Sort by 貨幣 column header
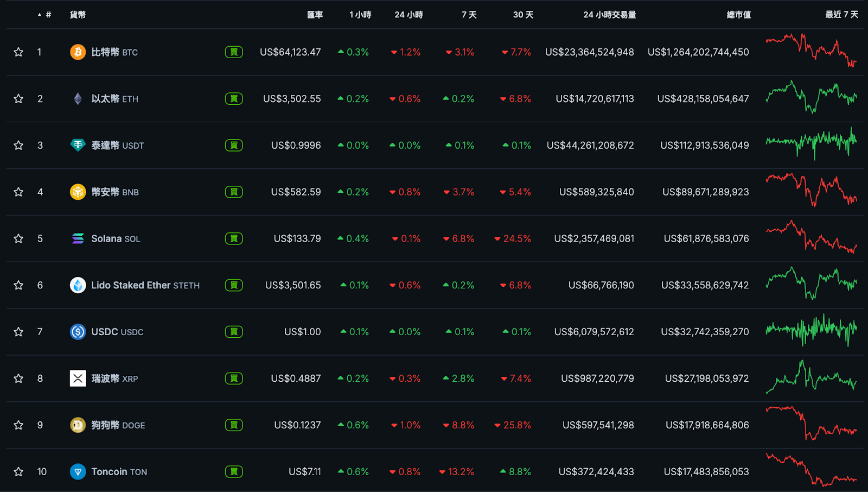Viewport: 868px width, 492px height. (x=78, y=15)
